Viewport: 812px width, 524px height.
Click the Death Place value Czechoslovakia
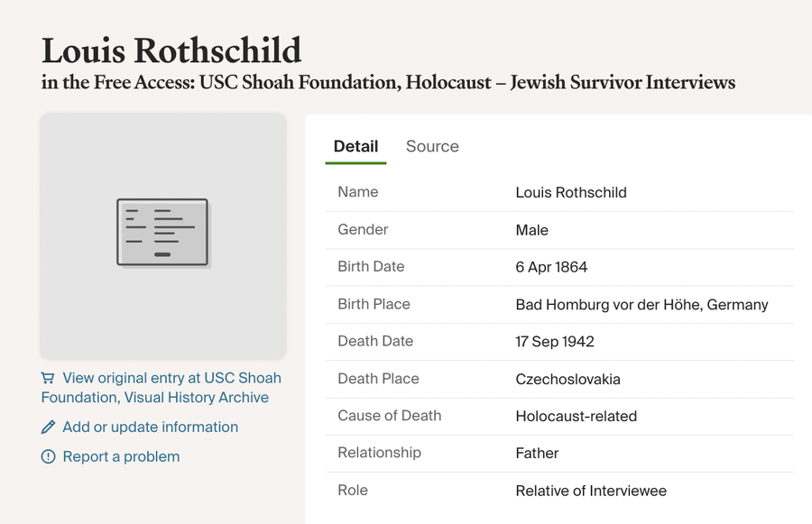coord(567,379)
